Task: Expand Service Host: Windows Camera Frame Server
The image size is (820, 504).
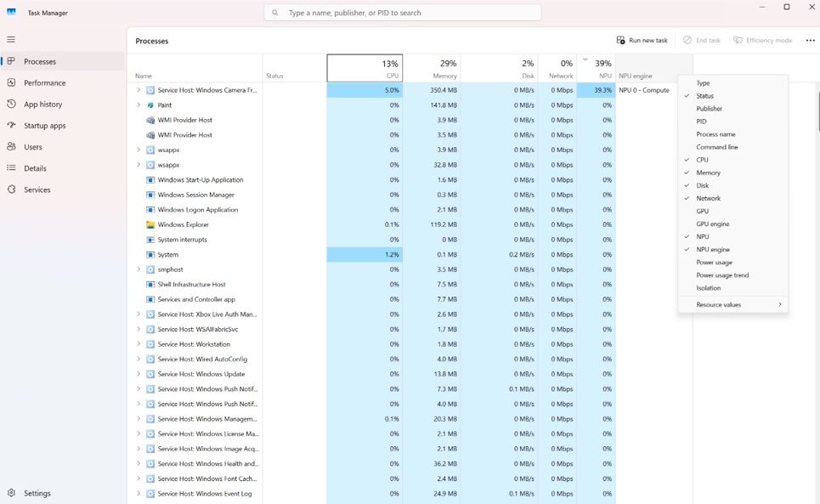Action: click(139, 90)
